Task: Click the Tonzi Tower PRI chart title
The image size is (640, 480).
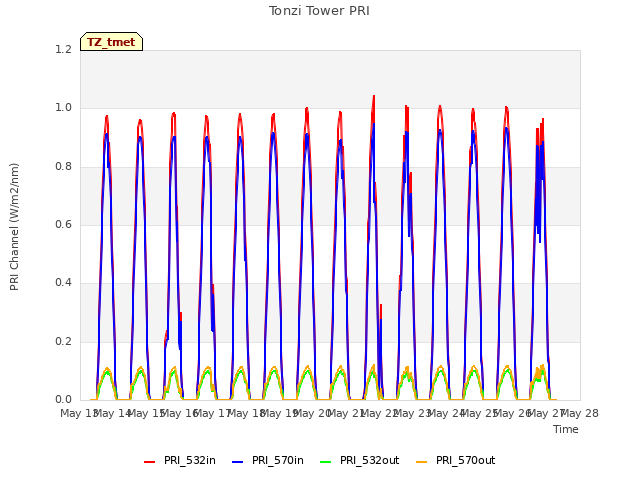Action: (x=319, y=11)
